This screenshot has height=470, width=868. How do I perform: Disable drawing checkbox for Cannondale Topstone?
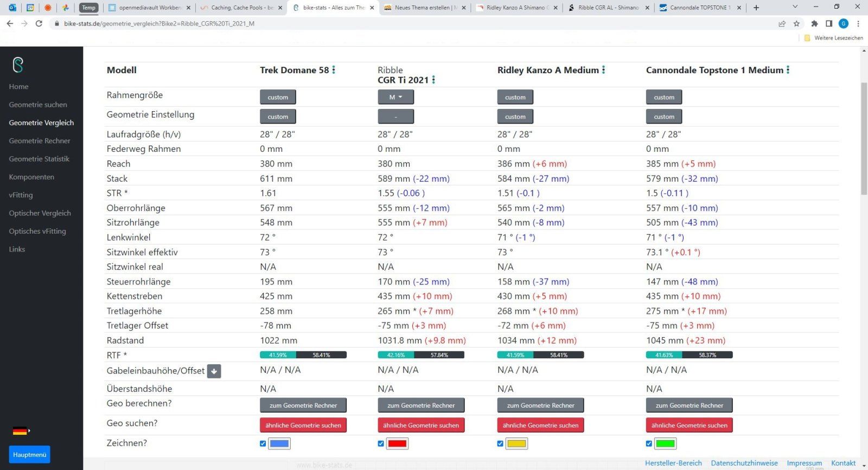click(649, 443)
